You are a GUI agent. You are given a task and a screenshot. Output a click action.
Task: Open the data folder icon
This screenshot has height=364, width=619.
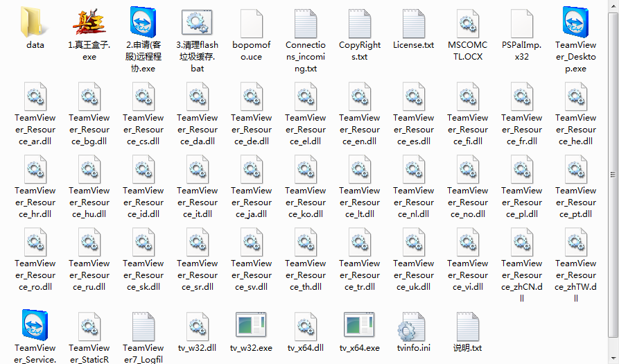point(35,22)
